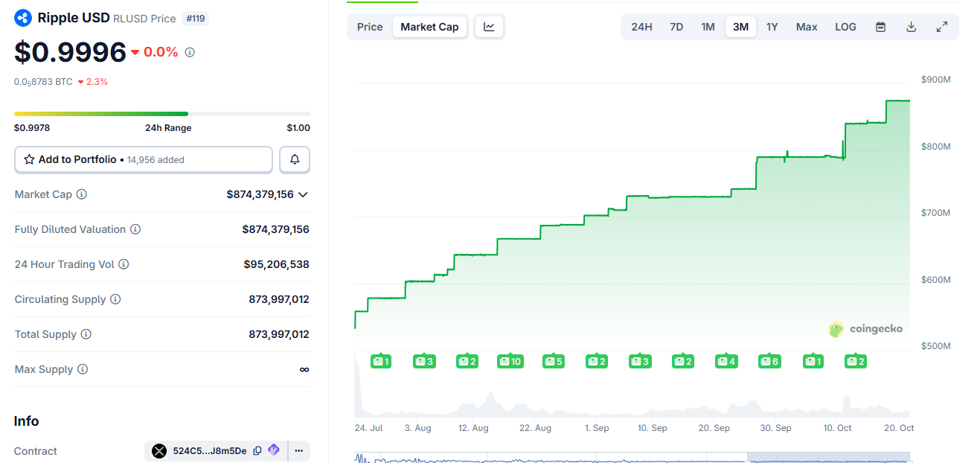980x463 pixels.
Task: Click the Market Cap info icon
Action: (82, 194)
